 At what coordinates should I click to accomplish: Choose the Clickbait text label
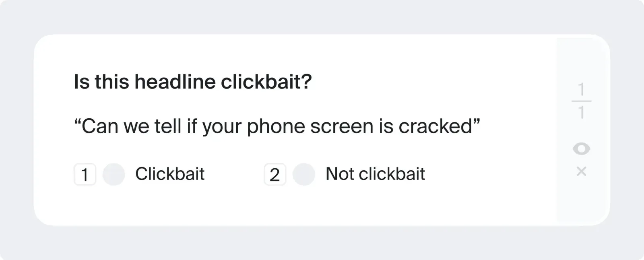170,174
